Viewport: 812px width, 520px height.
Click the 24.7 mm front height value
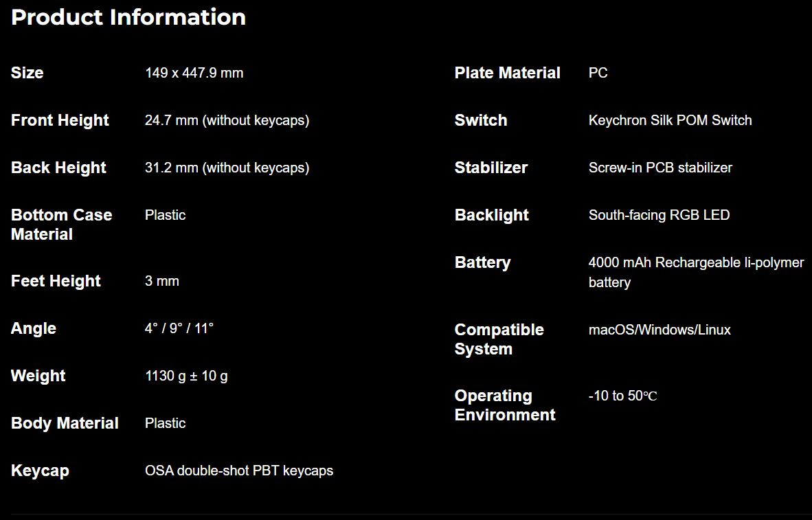(x=227, y=120)
